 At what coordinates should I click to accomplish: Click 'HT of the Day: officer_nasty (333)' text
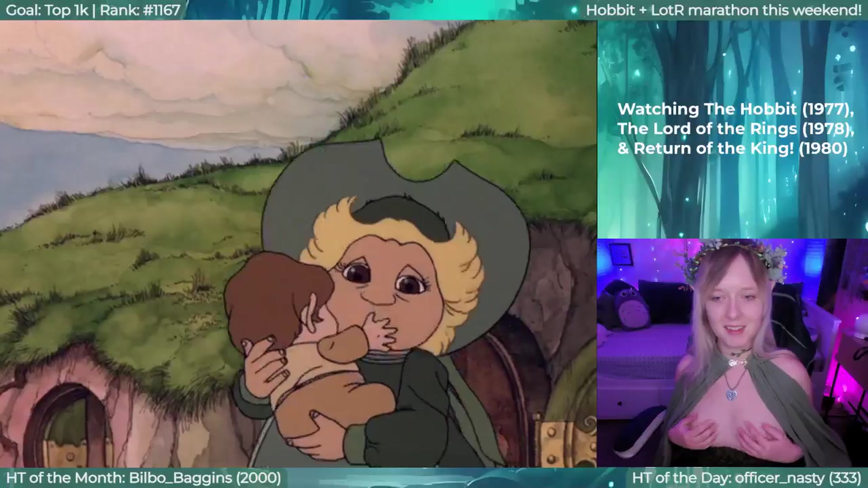[746, 478]
